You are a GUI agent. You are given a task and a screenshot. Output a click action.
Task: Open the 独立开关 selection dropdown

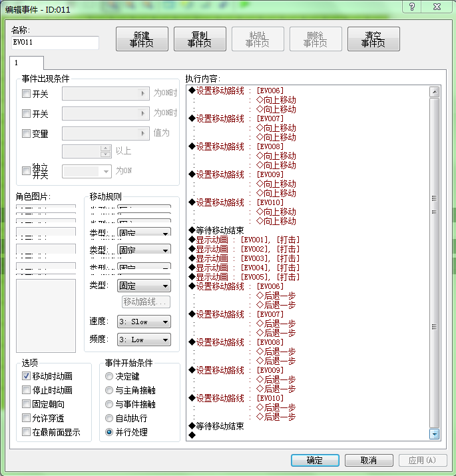[87, 171]
